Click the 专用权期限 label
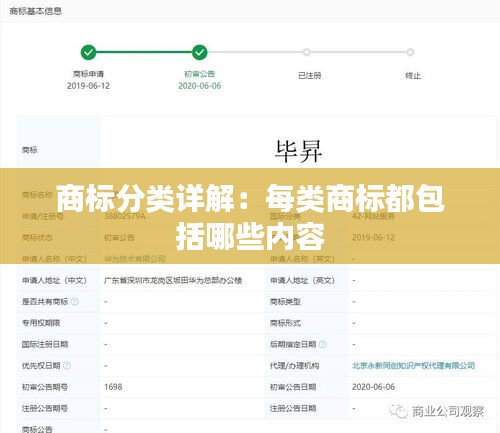Screen dimensions: 500x433 [41, 323]
